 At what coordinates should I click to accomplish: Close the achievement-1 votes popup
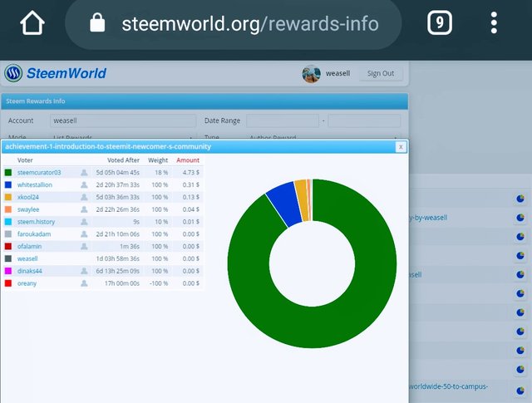(401, 147)
